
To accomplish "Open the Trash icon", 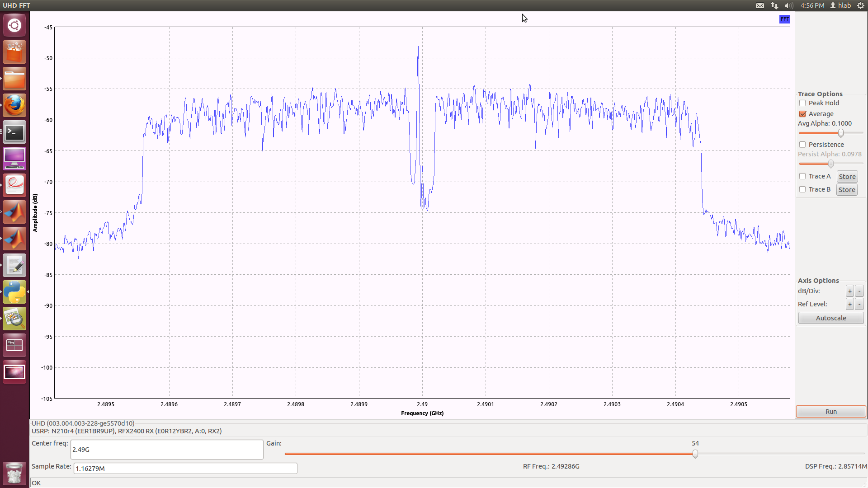I will (14, 474).
